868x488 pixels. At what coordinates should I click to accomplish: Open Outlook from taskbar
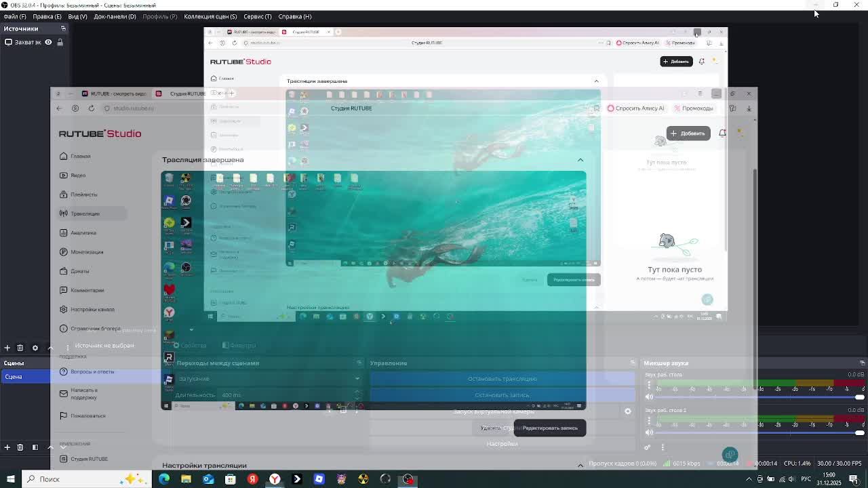point(208,479)
